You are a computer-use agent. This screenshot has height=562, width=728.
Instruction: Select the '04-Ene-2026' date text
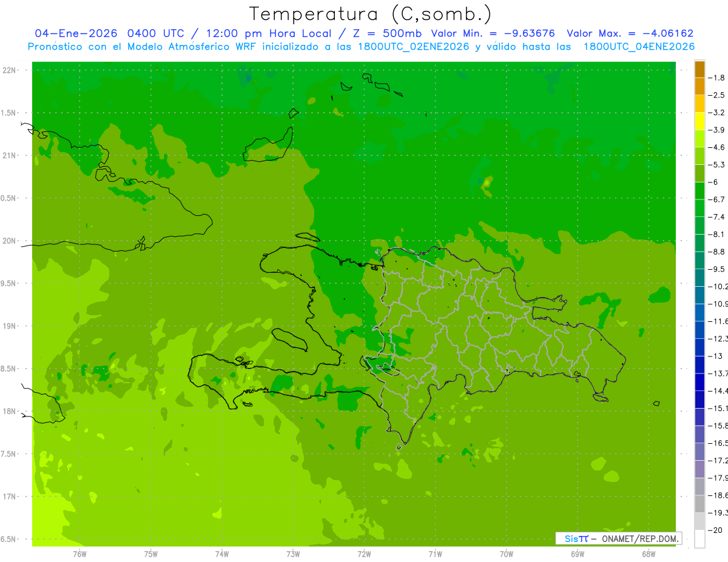76,33
